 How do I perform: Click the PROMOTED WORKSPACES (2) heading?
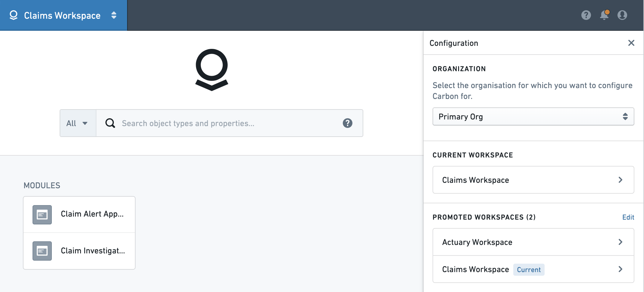tap(484, 217)
